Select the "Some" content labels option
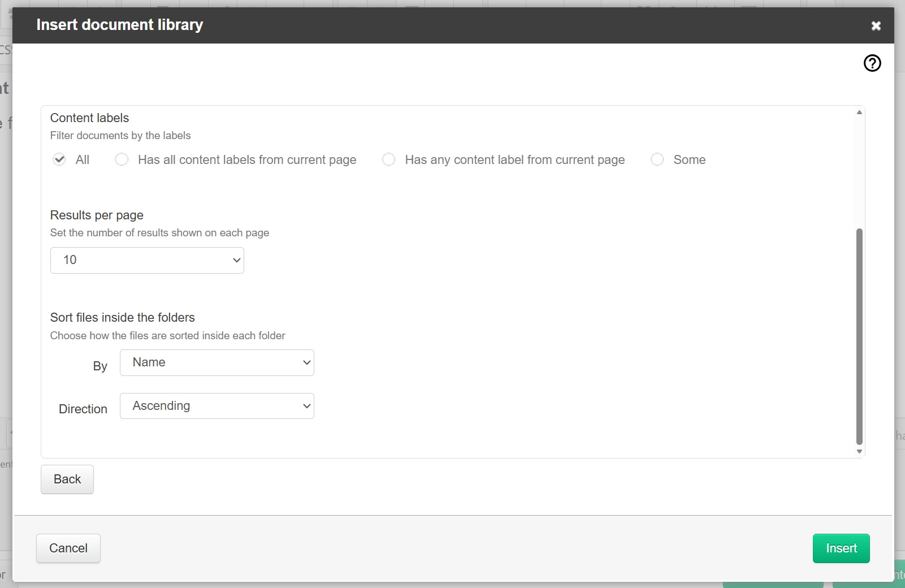 (657, 159)
